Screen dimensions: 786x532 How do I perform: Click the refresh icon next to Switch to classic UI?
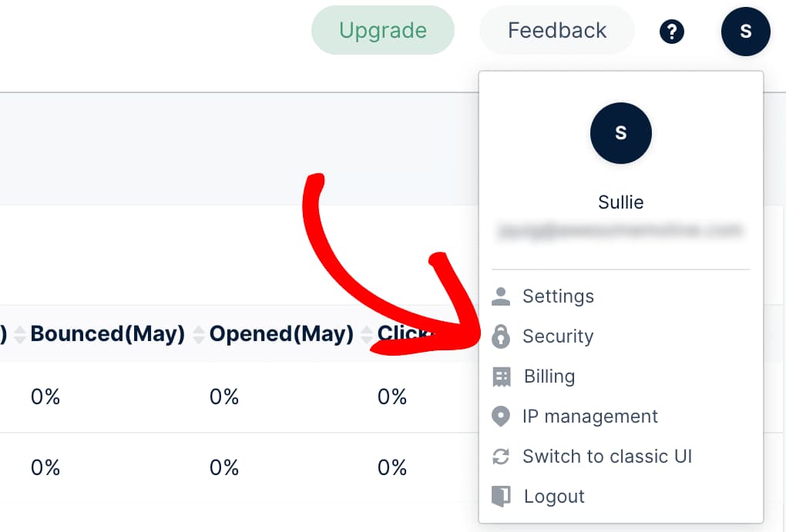click(501, 457)
